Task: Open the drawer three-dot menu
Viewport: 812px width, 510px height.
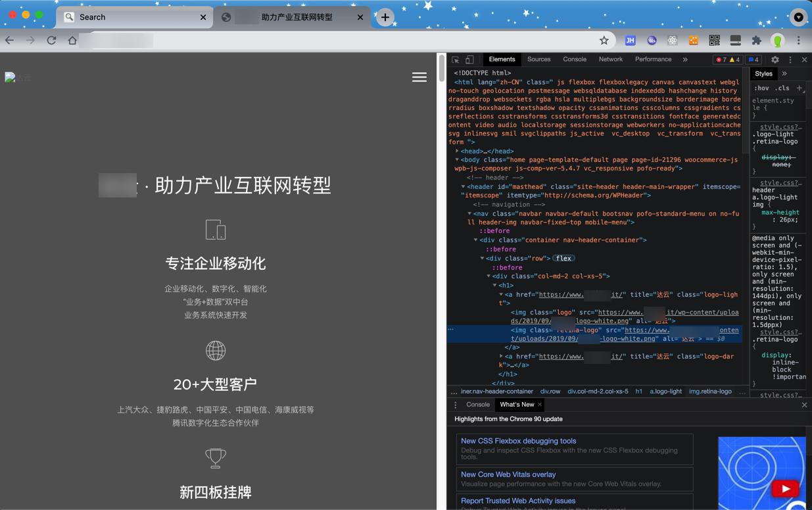Action: click(456, 405)
